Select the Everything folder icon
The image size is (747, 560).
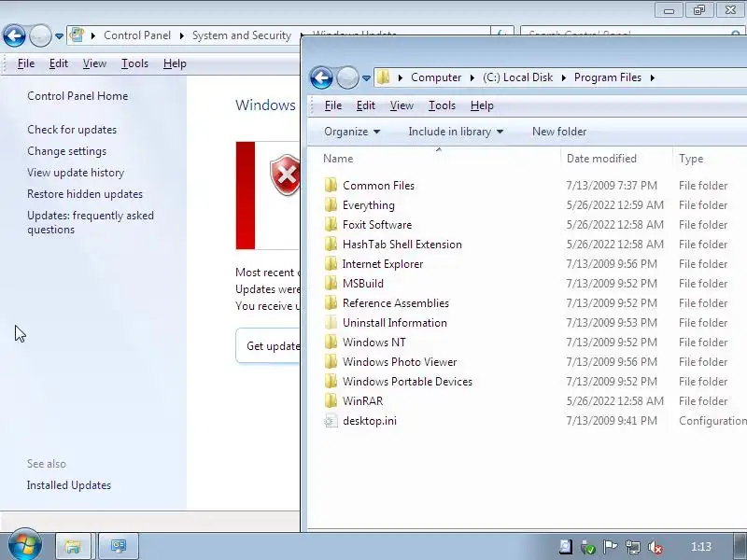pos(331,204)
